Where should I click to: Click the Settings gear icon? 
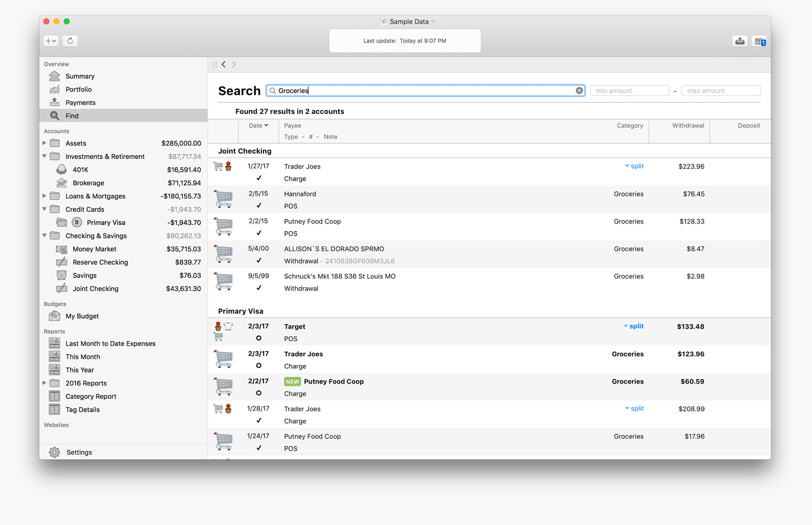54,452
